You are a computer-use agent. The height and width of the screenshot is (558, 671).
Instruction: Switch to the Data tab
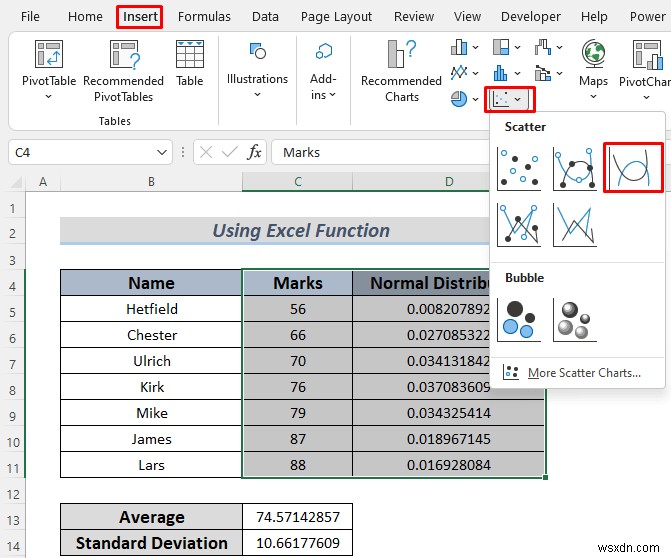(x=265, y=17)
